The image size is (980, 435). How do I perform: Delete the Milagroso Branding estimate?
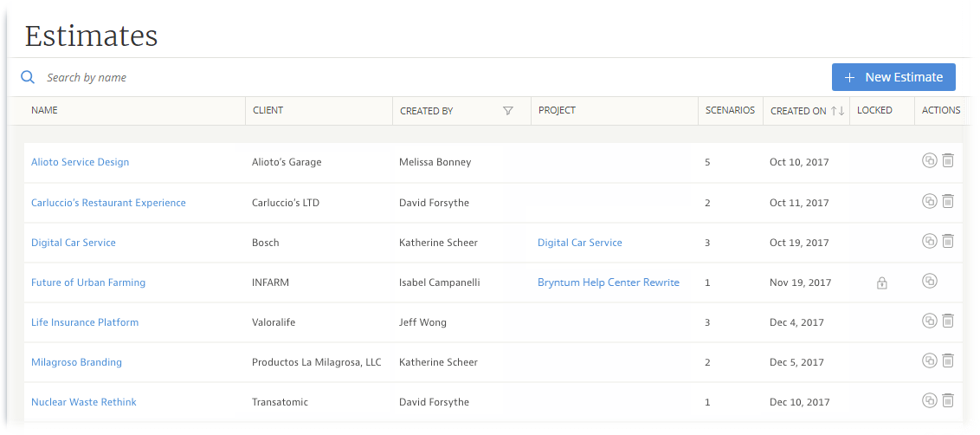(948, 360)
